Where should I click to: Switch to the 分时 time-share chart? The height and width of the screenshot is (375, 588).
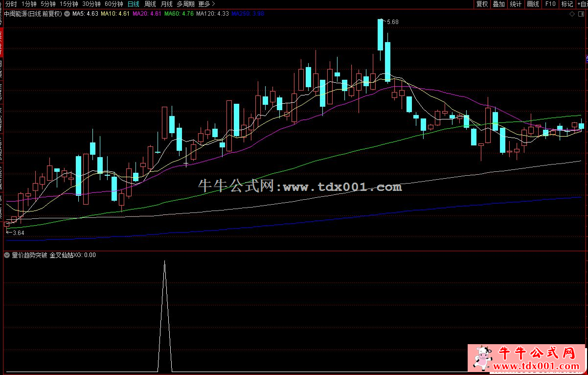11,3
